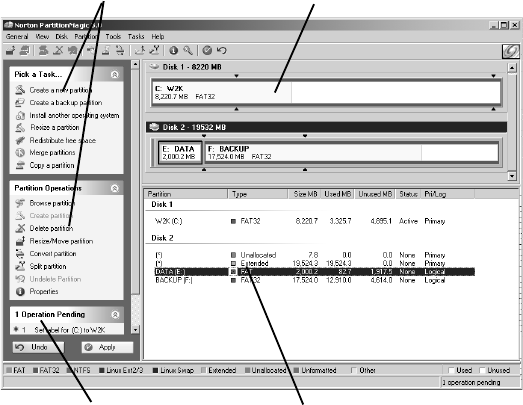The width and height of the screenshot is (523, 405).
Task: Open the Tools menu
Action: [113, 36]
